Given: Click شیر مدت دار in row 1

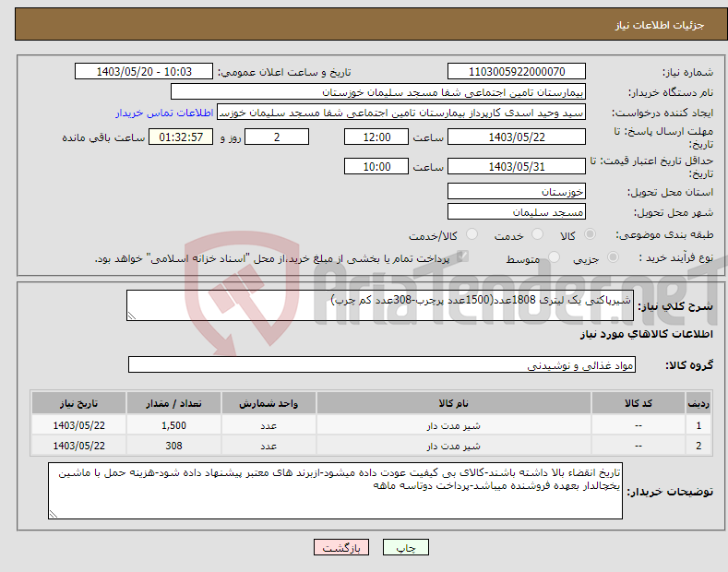Looking at the screenshot, I should pyautogui.click(x=454, y=425).
